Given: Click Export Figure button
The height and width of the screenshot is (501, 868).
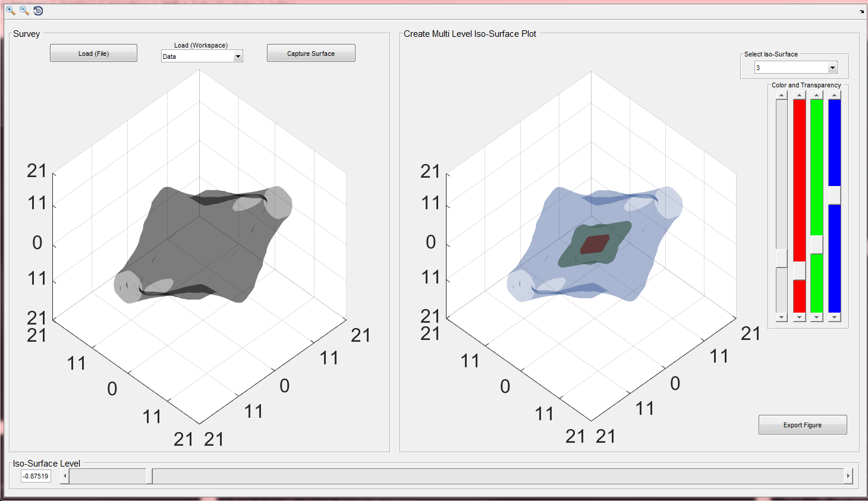Looking at the screenshot, I should point(803,425).
